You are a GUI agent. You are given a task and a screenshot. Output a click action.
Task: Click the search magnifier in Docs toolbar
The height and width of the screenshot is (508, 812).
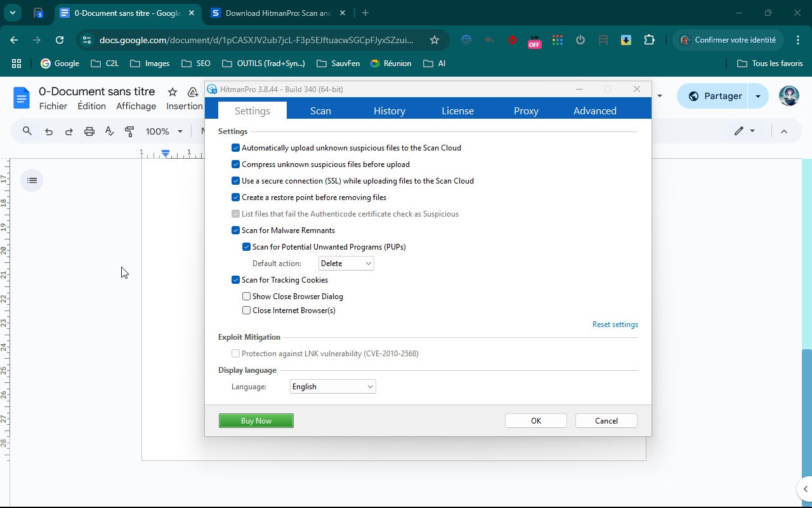coord(27,131)
